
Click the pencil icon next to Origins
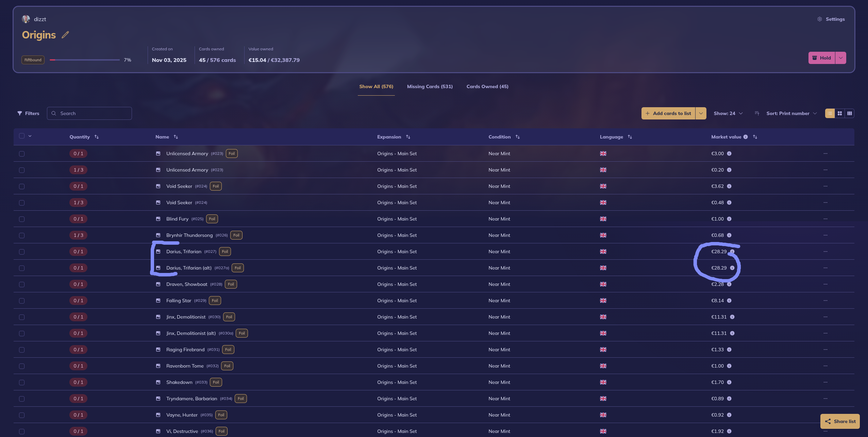tap(65, 35)
